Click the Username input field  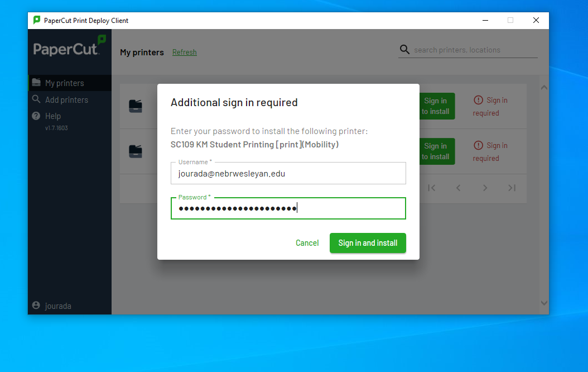tap(288, 173)
